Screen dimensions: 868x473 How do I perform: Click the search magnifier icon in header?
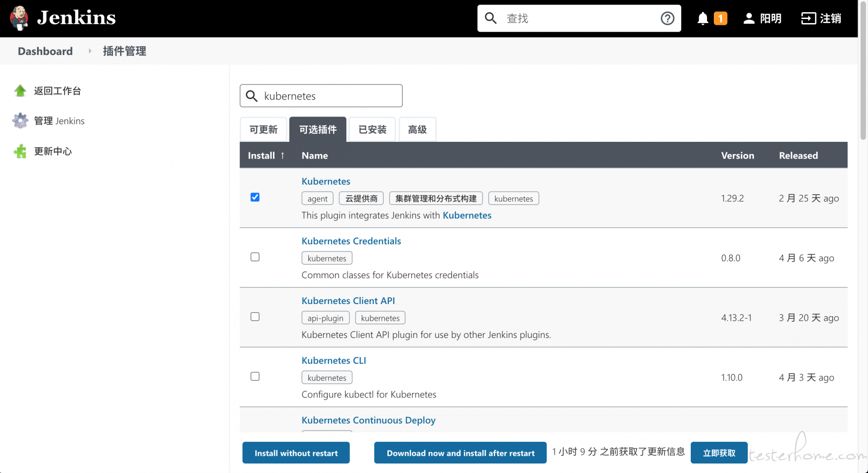point(491,18)
